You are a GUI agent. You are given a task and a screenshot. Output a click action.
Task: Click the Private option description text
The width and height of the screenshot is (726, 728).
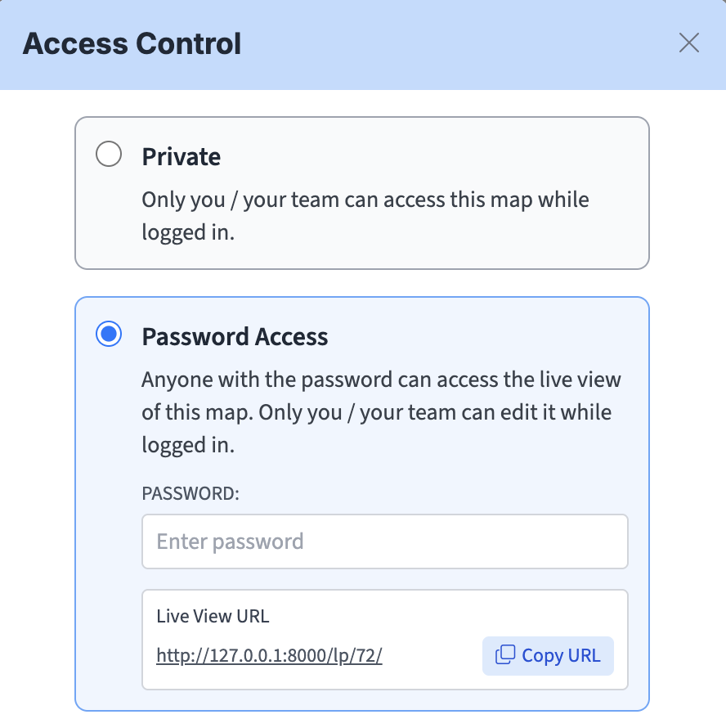point(365,200)
